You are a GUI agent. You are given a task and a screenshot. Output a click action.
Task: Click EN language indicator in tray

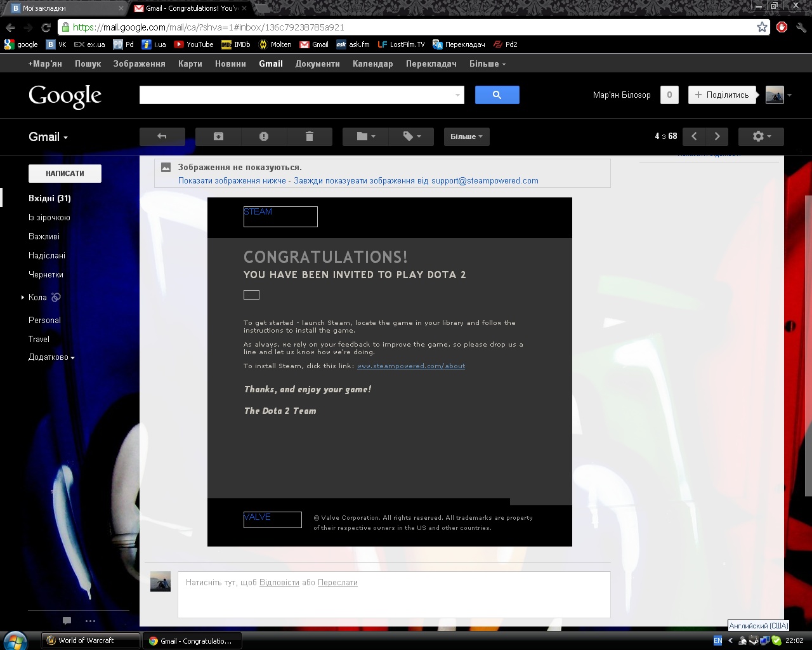[x=717, y=640]
